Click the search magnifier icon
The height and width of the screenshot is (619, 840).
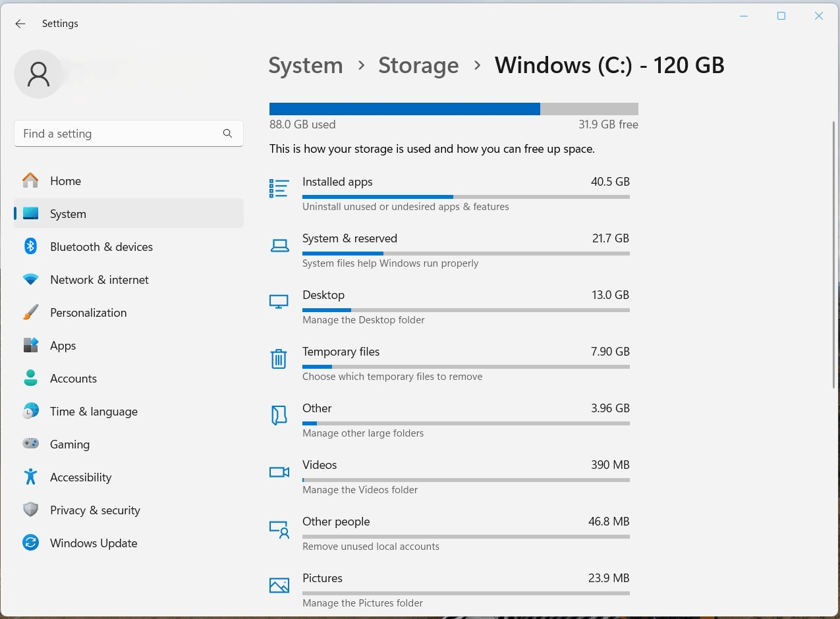[x=227, y=134]
